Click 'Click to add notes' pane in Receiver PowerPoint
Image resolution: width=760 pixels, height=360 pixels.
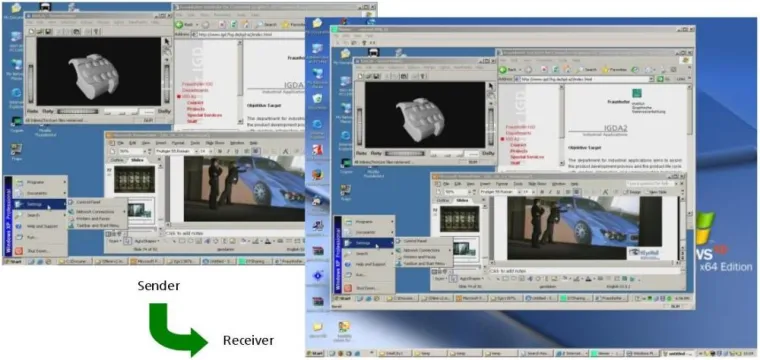tap(586, 271)
